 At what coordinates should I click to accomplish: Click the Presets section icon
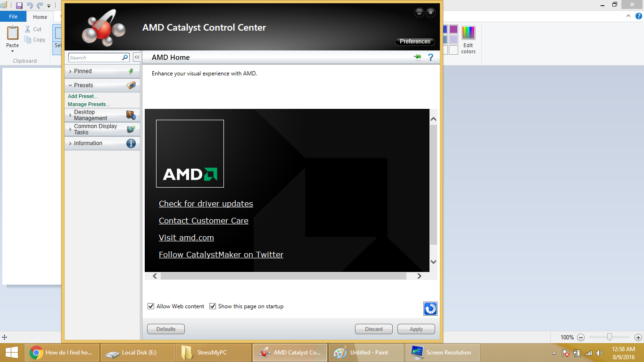(131, 85)
